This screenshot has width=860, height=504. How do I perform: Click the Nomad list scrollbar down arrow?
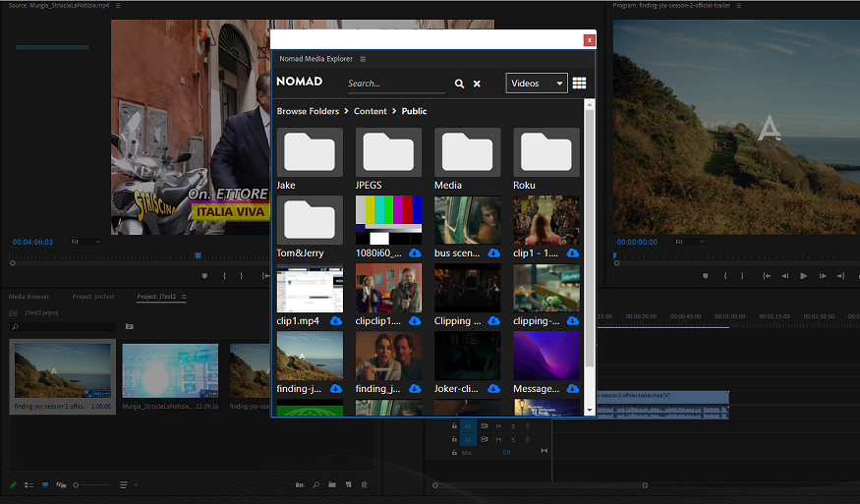590,410
